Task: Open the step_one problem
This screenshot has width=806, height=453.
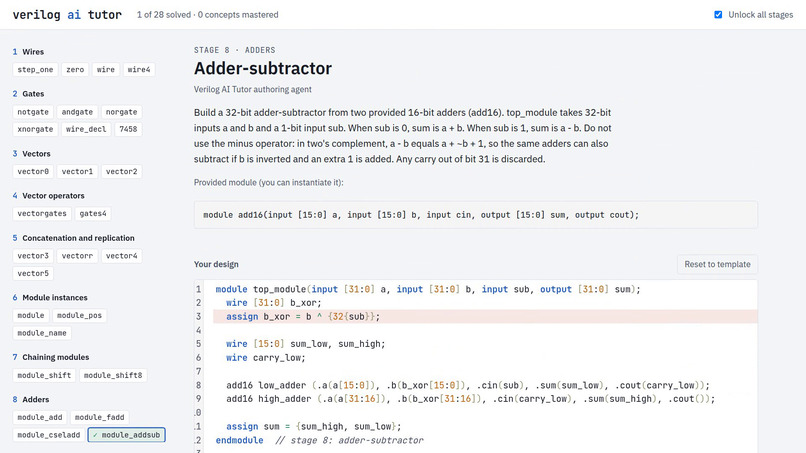Action: (x=35, y=69)
